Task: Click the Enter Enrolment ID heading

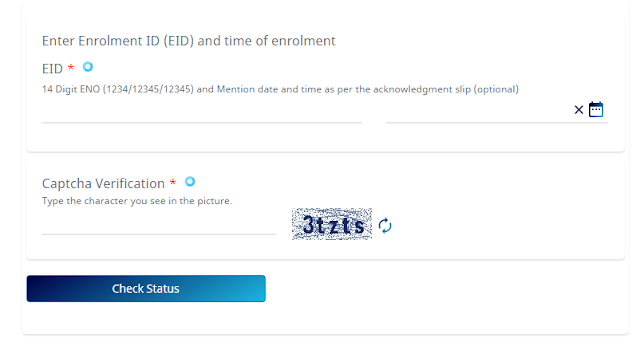Action: 189,41
